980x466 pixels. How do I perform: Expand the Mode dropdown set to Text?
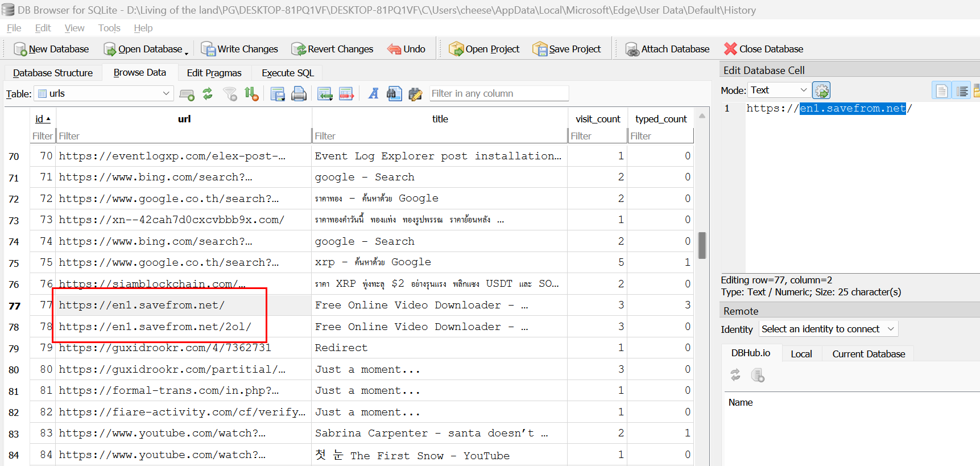click(x=779, y=90)
